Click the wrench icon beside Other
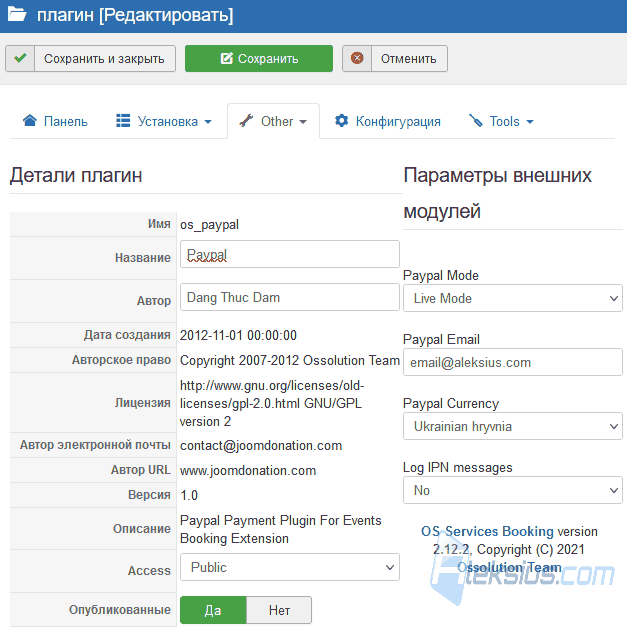Image resolution: width=627 pixels, height=631 pixels. coord(246,120)
